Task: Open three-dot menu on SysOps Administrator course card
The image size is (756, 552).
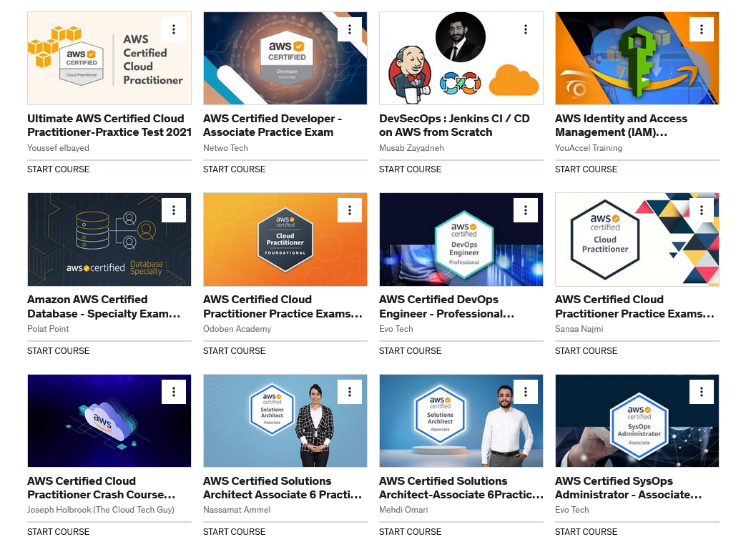Action: tap(702, 392)
